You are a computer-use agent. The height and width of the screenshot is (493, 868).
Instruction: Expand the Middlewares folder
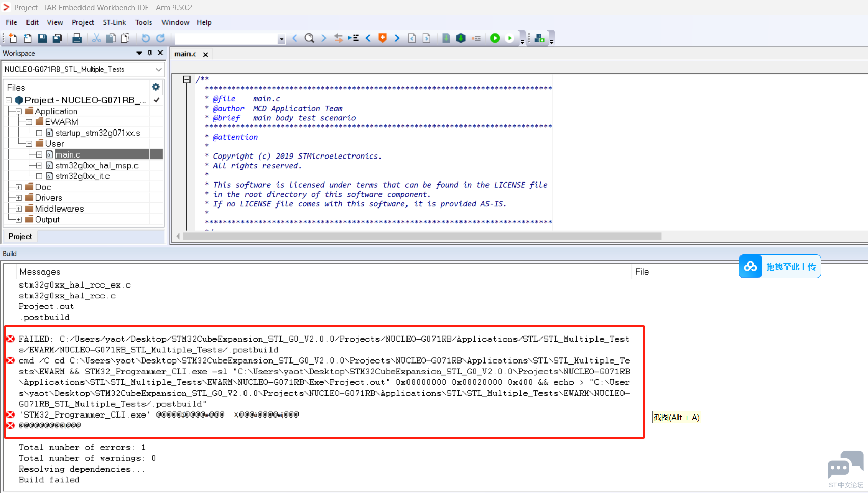click(x=19, y=209)
